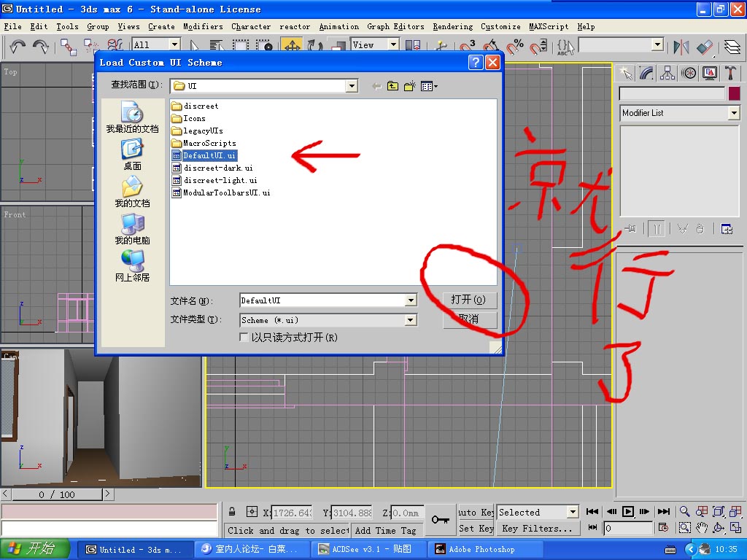Open the Graph Editors menu
The height and width of the screenshot is (560, 747).
[x=395, y=27]
